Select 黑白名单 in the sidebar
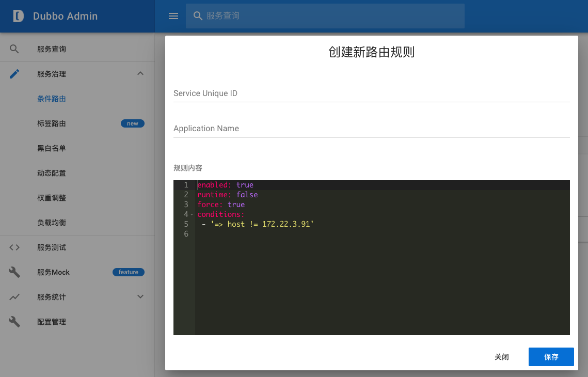This screenshot has width=588, height=377. (52, 148)
